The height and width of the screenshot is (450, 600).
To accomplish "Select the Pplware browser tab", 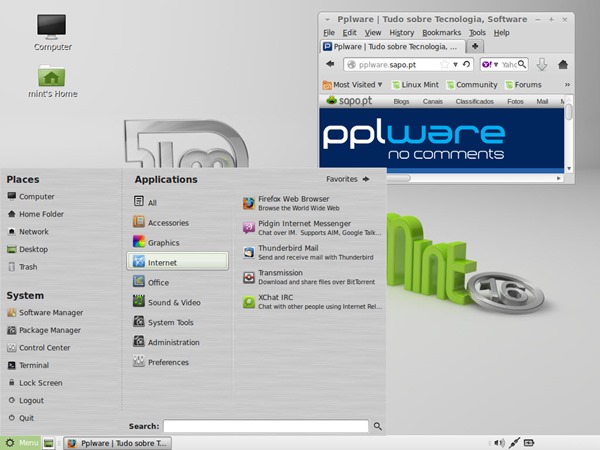I will pyautogui.click(x=393, y=47).
